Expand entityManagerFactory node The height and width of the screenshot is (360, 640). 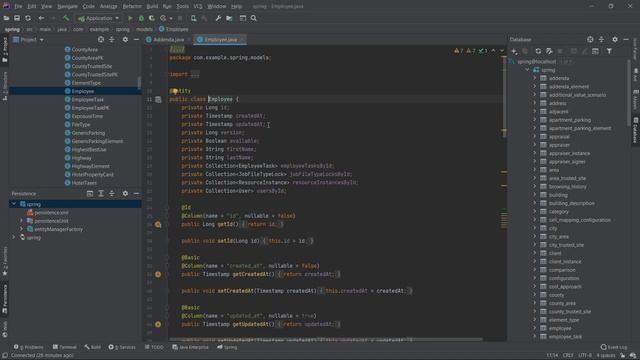point(22,229)
